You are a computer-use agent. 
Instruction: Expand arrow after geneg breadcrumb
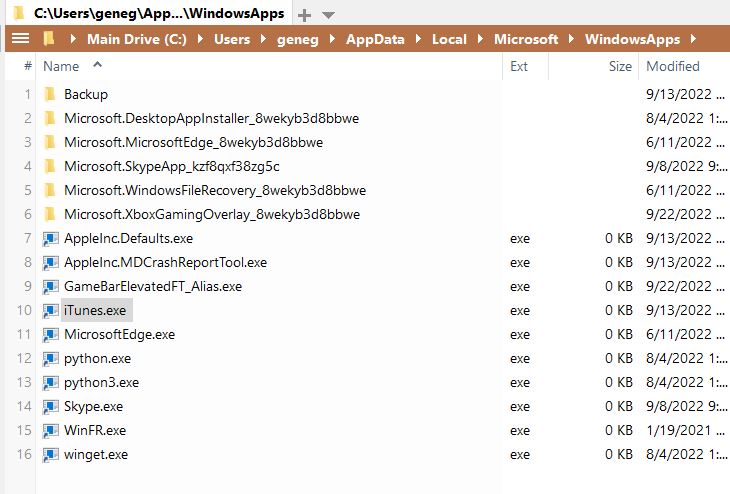[332, 39]
